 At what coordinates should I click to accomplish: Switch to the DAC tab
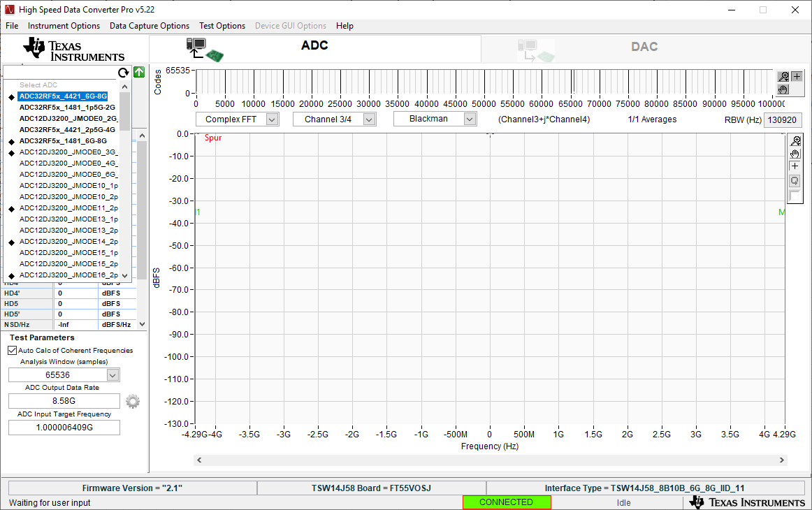(644, 47)
